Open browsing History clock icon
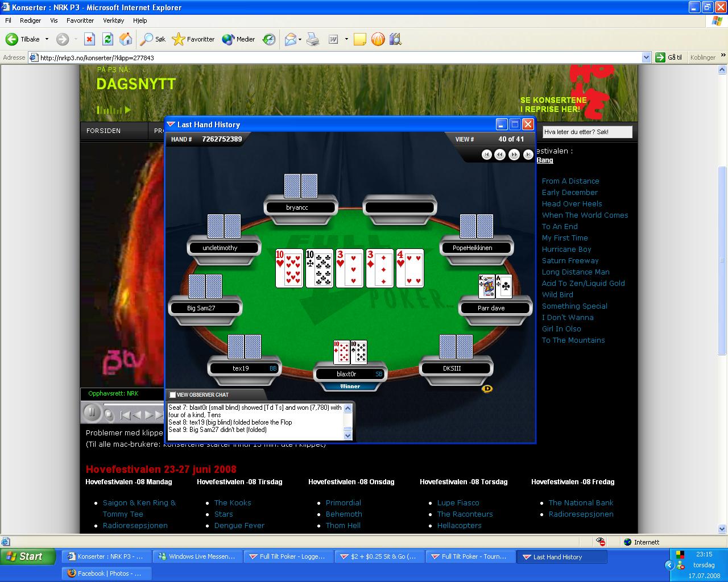The image size is (728, 582). point(269,39)
